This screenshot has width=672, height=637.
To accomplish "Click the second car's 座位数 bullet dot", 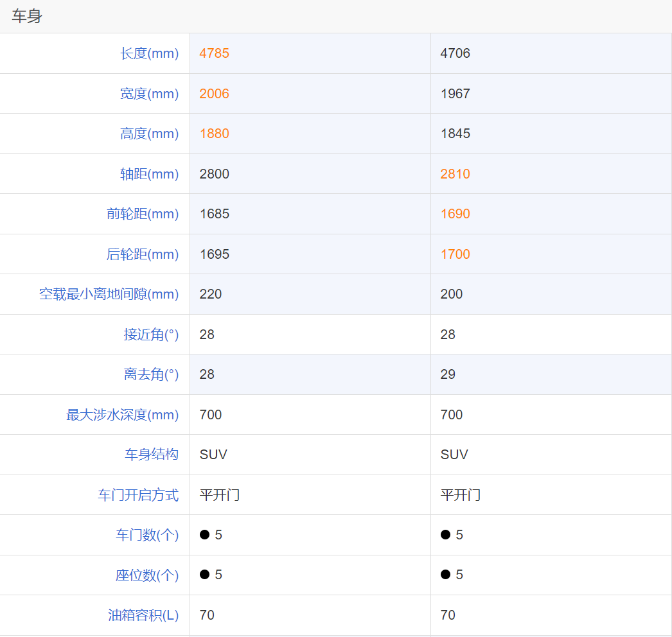I will pos(445,575).
